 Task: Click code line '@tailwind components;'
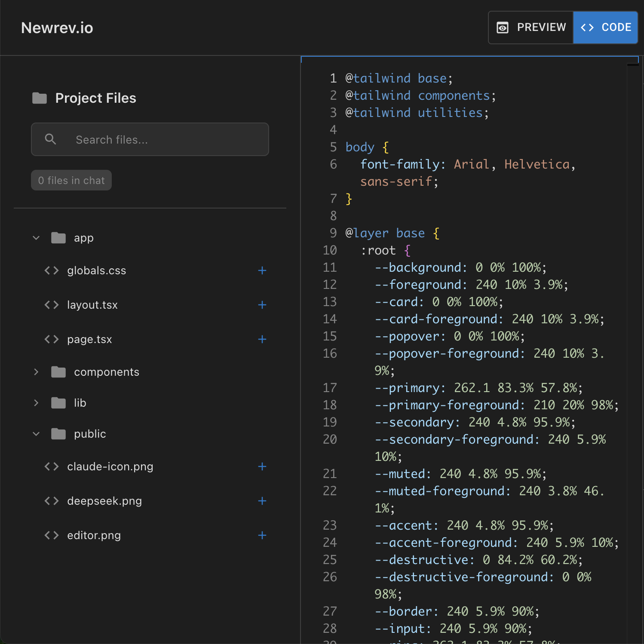(421, 95)
